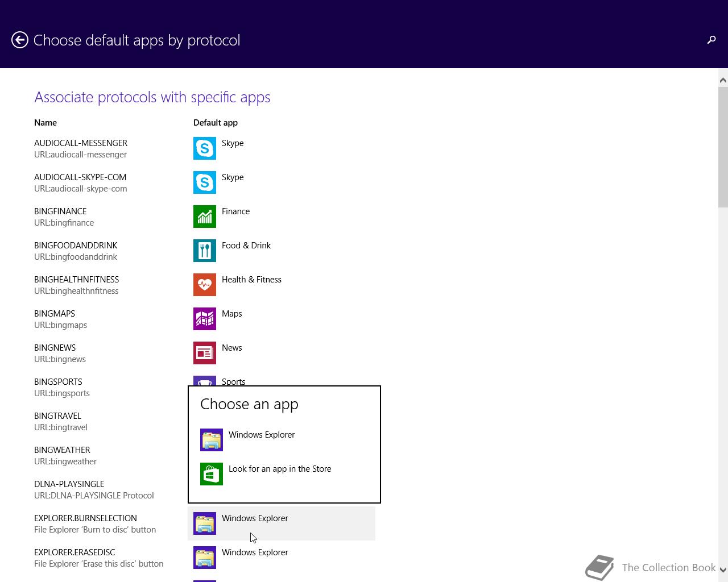The width and height of the screenshot is (728, 582).
Task: Click Windows Explorer label for EXPLORER.ERASEDISC
Action: point(255,552)
